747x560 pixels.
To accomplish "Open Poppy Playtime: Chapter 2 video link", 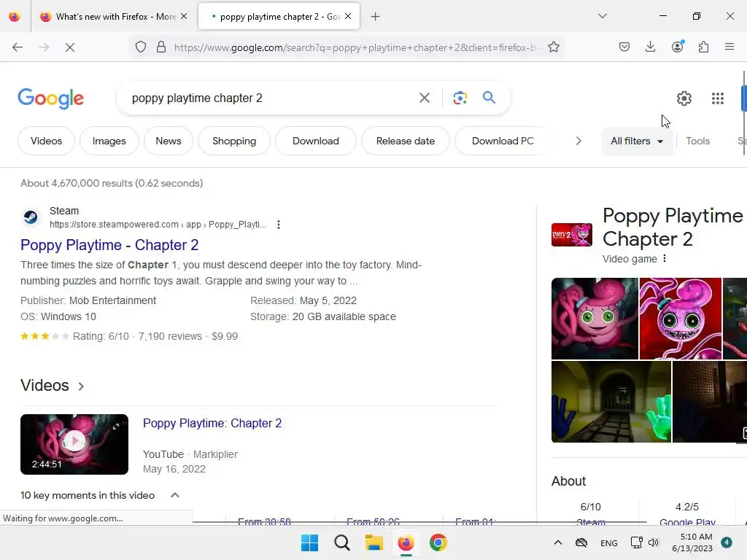I will pyautogui.click(x=212, y=423).
